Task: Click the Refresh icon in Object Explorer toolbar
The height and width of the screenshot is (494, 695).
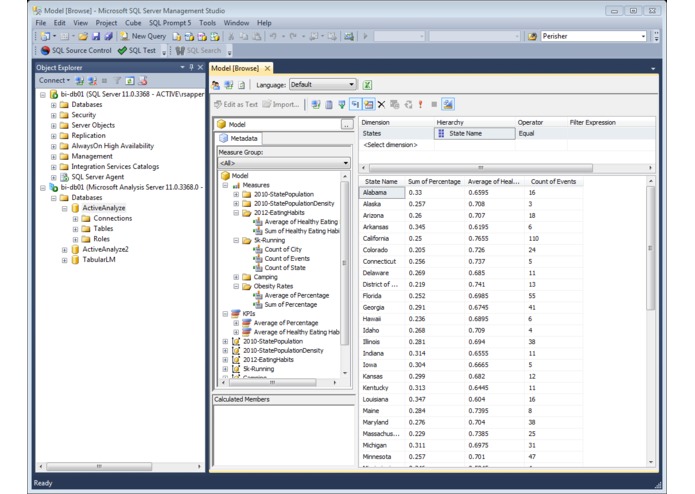Action: click(130, 81)
